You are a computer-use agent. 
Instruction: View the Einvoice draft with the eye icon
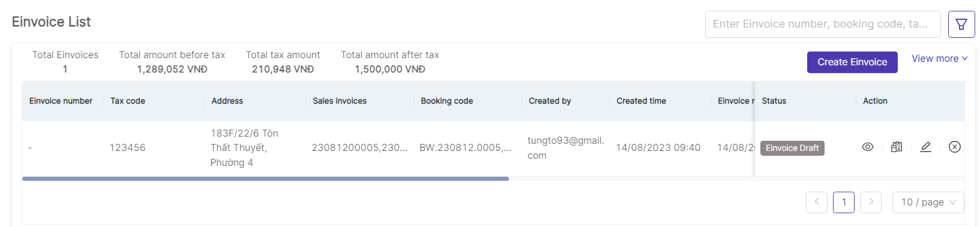[x=868, y=147]
